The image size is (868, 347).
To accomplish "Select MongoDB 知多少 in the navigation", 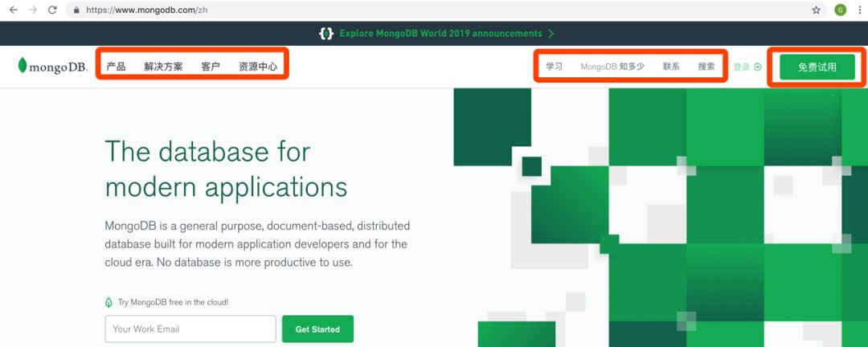I will point(612,67).
